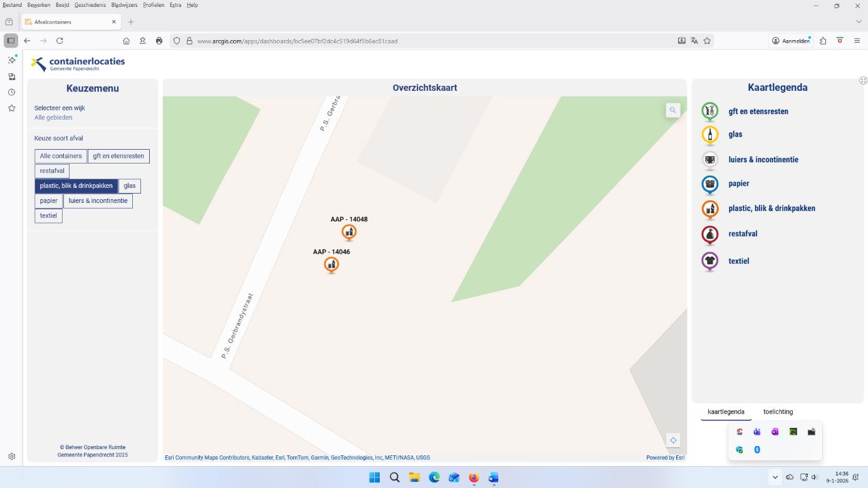
Task: Open the list all tabs dropdown arrow
Action: click(859, 22)
